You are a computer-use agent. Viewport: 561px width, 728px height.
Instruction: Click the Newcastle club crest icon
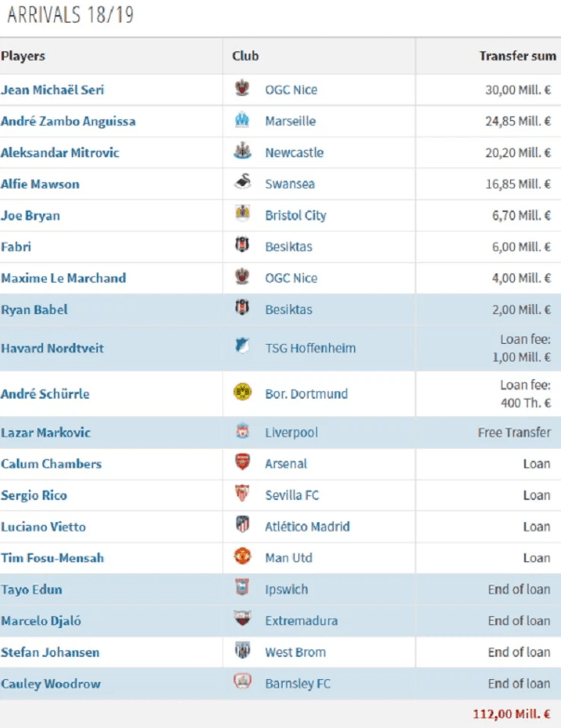pyautogui.click(x=242, y=152)
